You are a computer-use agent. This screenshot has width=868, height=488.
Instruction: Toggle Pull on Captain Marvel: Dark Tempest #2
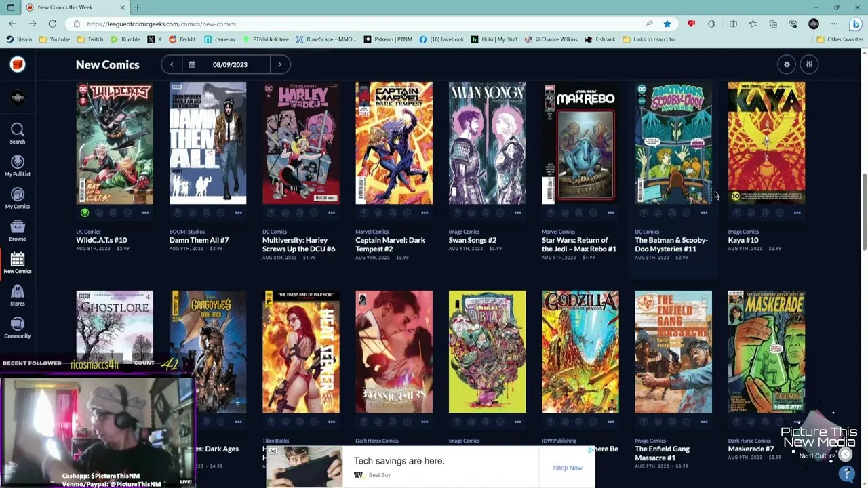(x=364, y=213)
